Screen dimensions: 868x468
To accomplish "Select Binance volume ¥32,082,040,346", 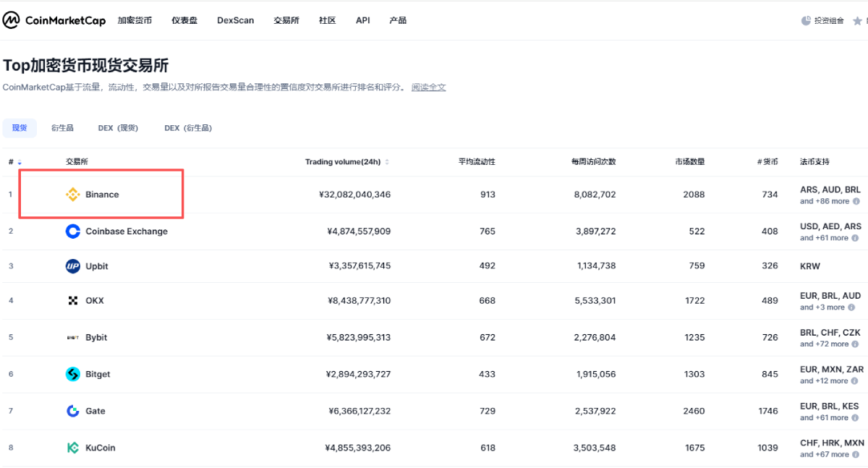I will 354,195.
